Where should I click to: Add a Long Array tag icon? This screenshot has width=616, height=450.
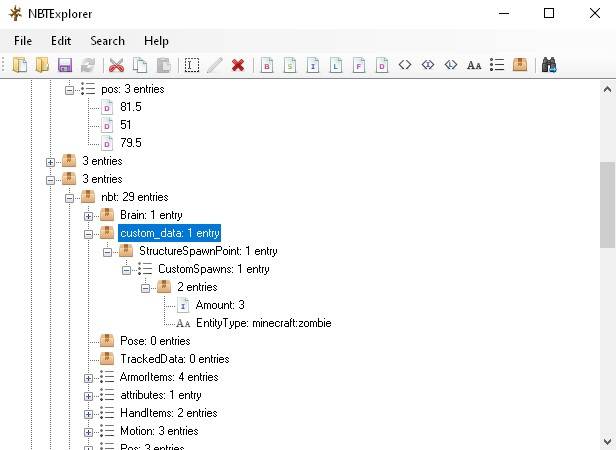451,64
